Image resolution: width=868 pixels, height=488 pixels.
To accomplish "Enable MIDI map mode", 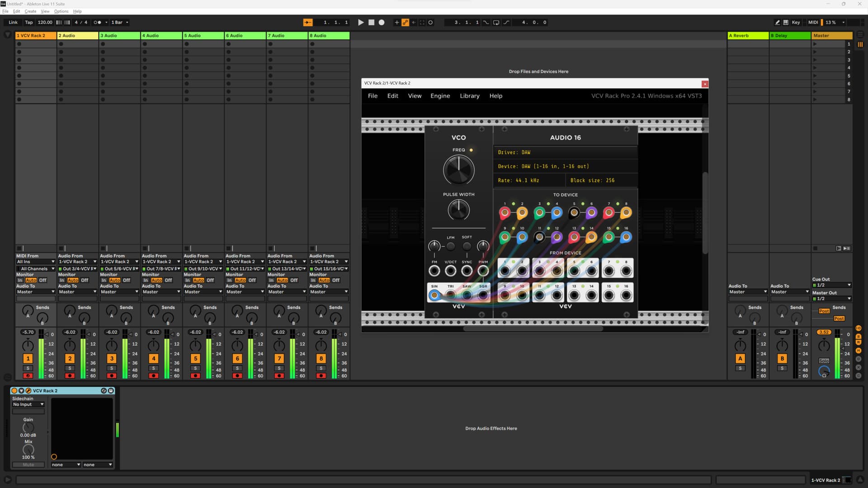I will tap(813, 22).
